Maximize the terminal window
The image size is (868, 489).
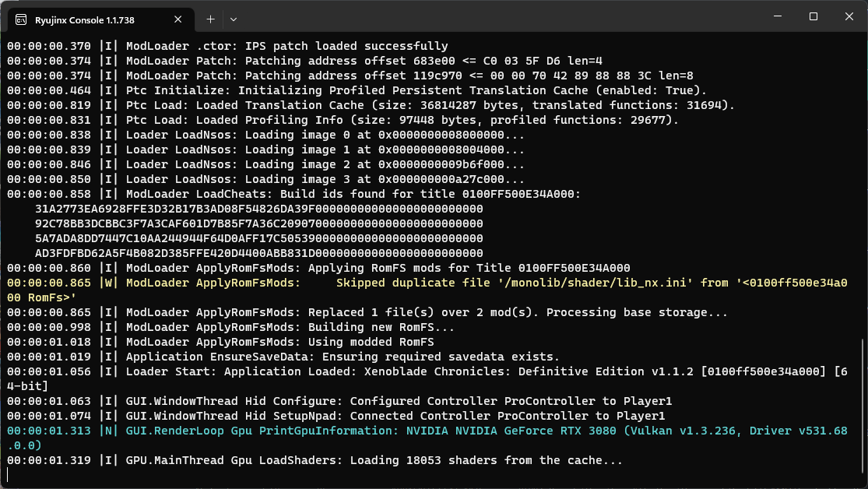pyautogui.click(x=814, y=16)
